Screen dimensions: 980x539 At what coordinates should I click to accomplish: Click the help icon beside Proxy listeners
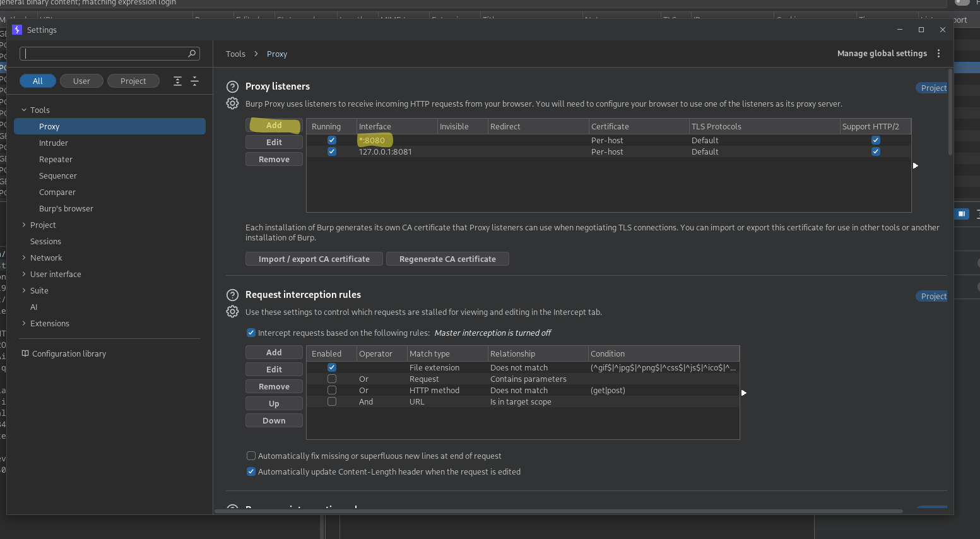[232, 87]
